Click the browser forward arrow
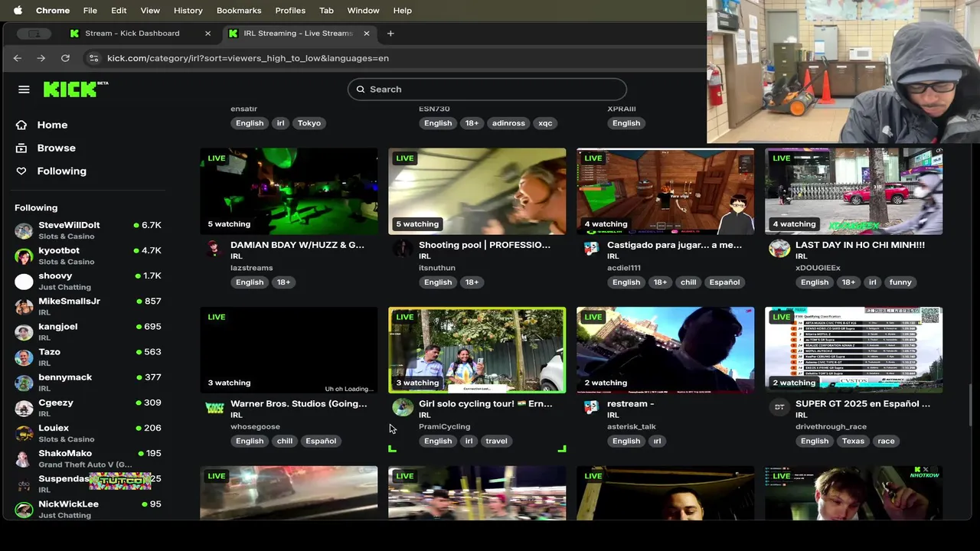The image size is (980, 551). click(x=41, y=58)
